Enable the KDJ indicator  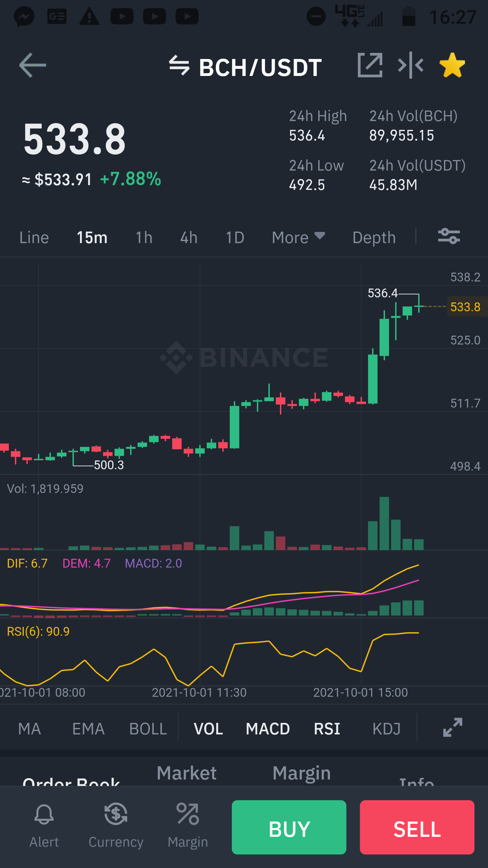tap(386, 729)
